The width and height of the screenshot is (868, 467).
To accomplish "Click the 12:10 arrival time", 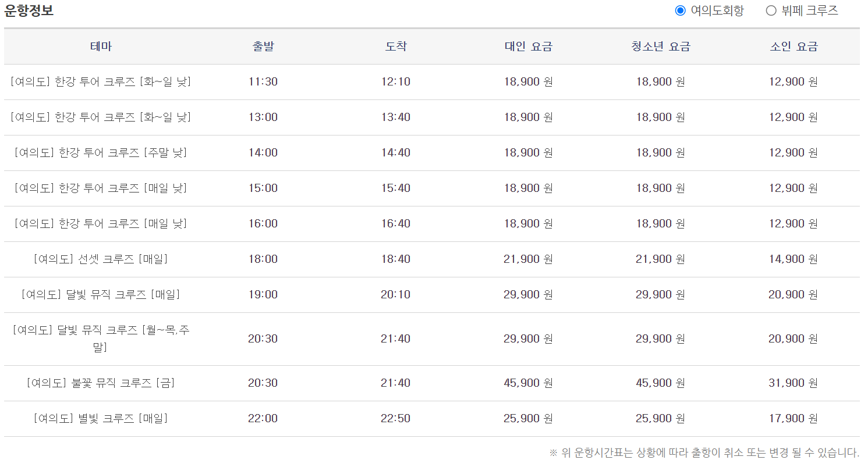I will [396, 81].
